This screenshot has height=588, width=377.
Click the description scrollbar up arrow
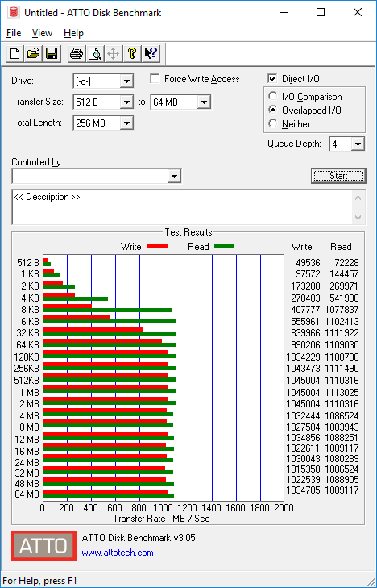tap(358, 198)
